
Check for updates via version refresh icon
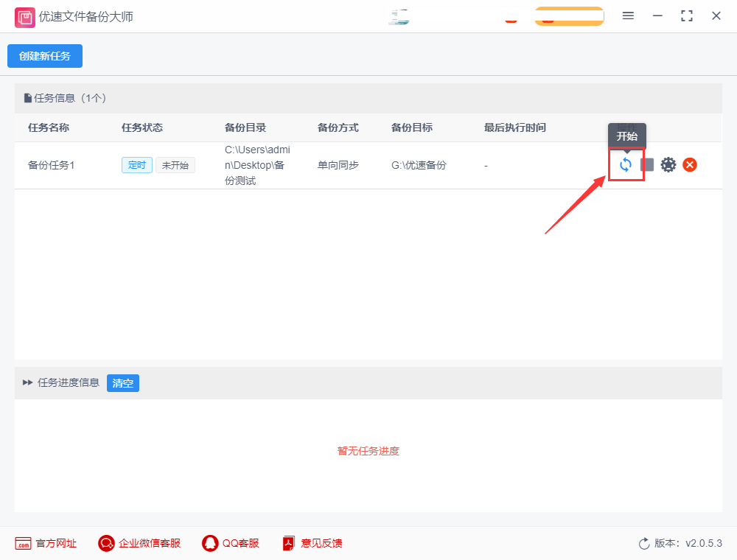(644, 544)
